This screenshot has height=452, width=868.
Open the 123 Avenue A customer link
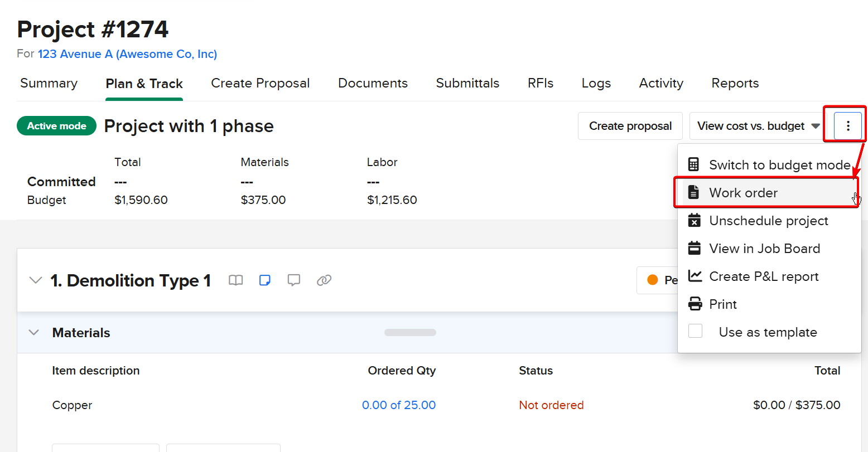pos(127,54)
